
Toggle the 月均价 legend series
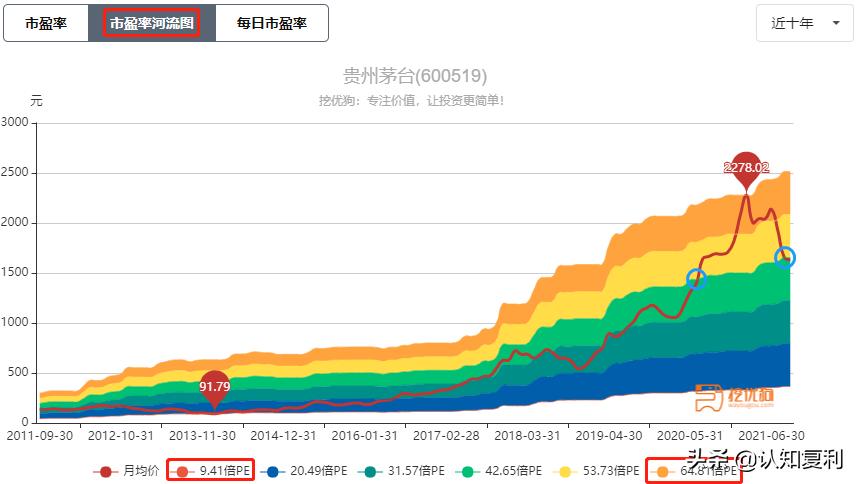pos(126,471)
